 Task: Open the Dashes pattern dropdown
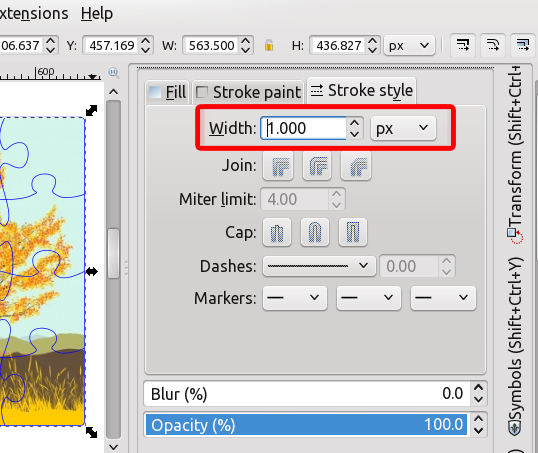(x=319, y=266)
